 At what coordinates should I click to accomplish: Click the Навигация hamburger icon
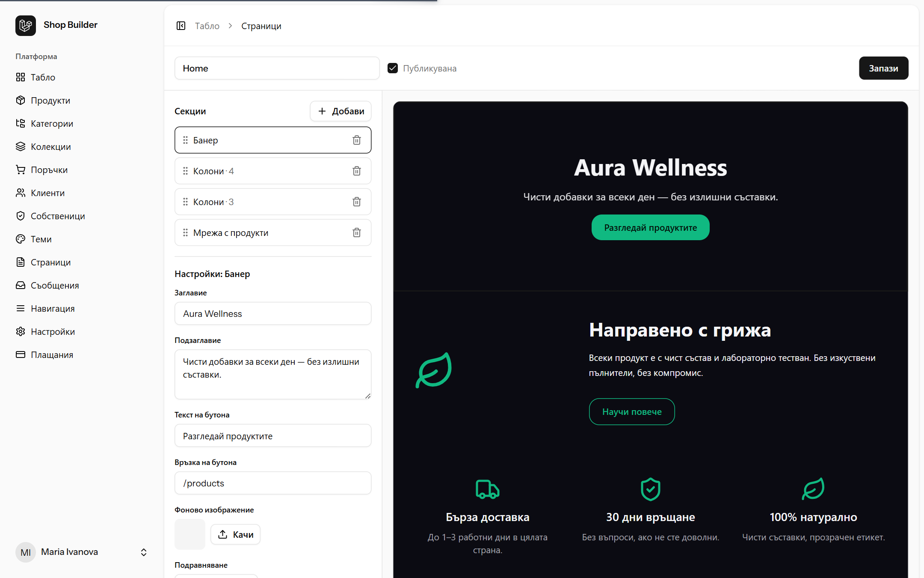(21, 308)
